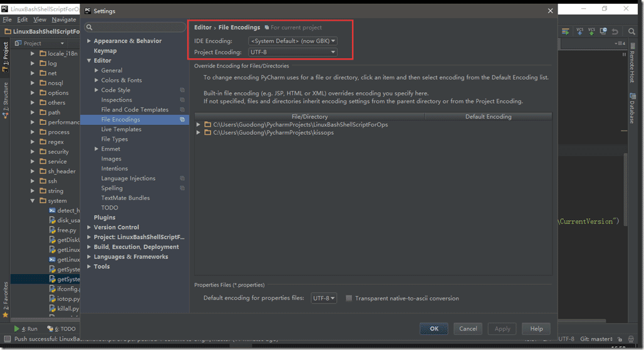Click the project-level icon beside Language Injections
Screen dimensions: 644x350
pos(182,178)
